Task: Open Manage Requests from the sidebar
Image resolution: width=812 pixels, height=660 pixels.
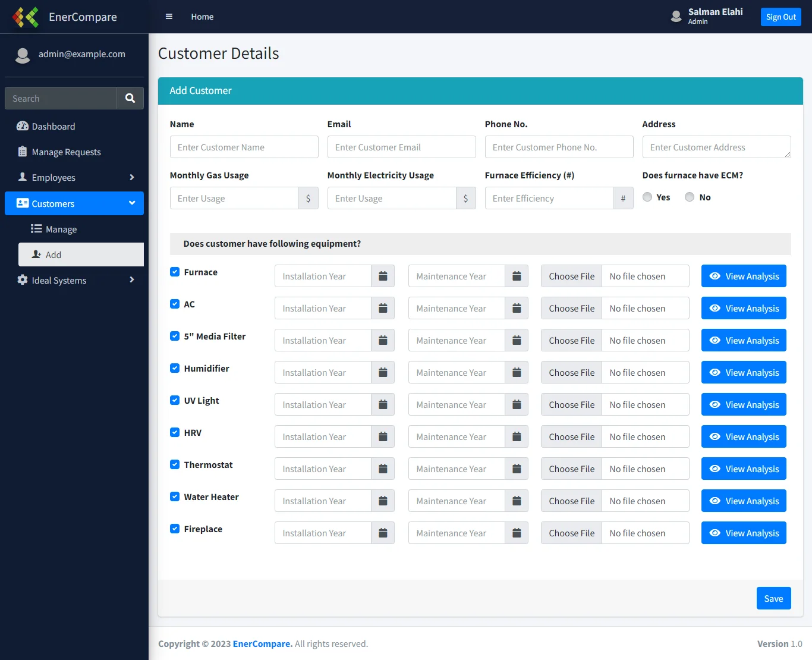Action: click(x=66, y=152)
